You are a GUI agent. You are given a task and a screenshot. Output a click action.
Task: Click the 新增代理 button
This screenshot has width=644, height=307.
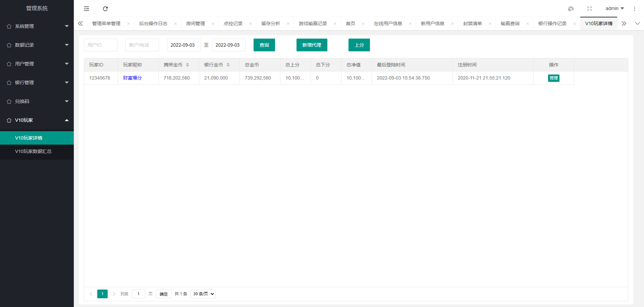tap(312, 45)
